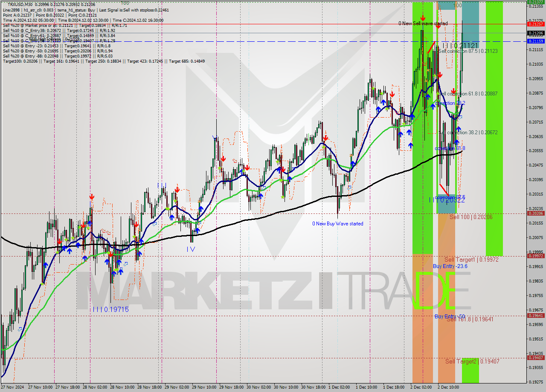This screenshot has height=392, width=546.
Task: Select 'Line:2898' in the info header
Action: (x=12, y=9)
